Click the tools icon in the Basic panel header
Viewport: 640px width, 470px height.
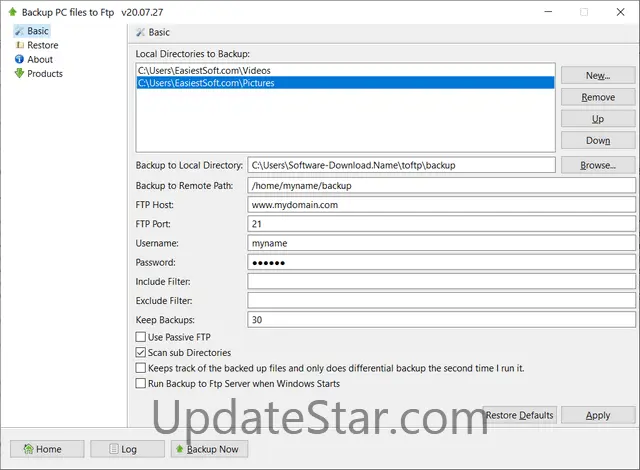pyautogui.click(x=140, y=32)
